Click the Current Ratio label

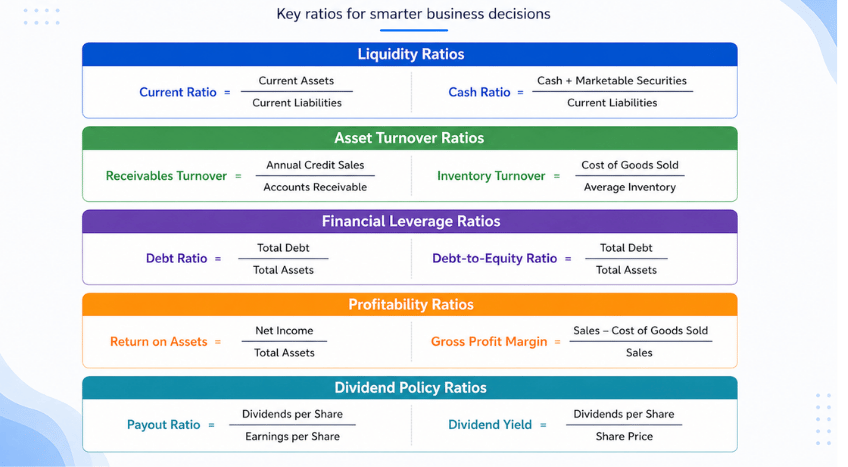[177, 92]
